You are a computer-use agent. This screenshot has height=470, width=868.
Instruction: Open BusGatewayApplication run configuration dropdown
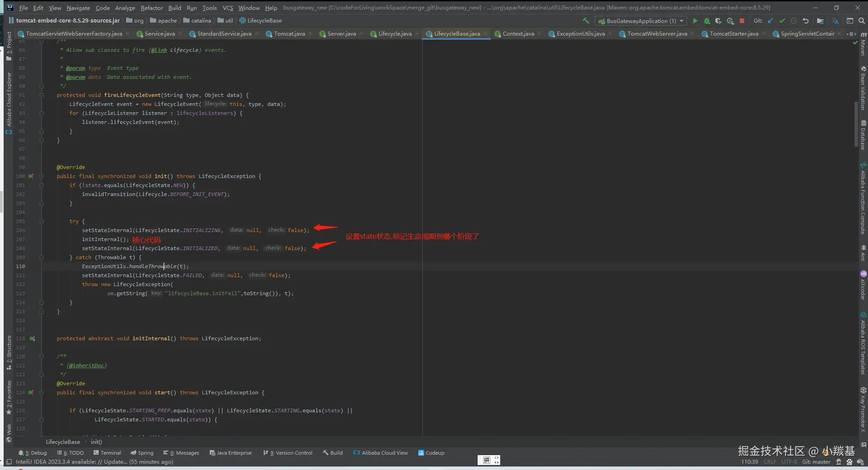point(641,21)
